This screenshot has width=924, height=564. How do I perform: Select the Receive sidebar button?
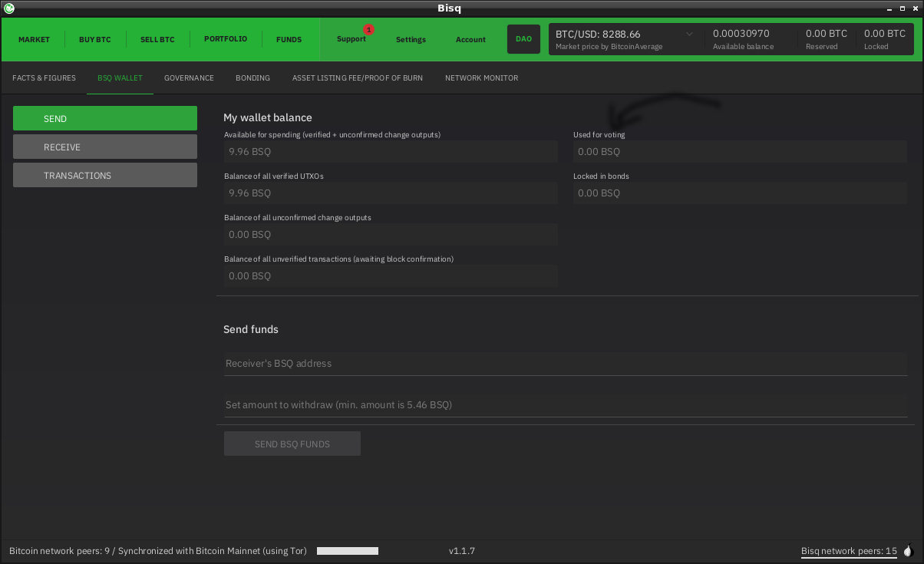(105, 147)
